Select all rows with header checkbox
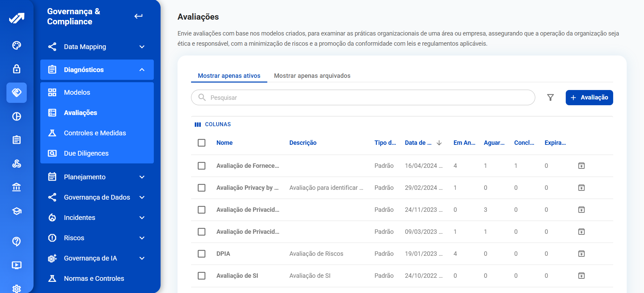The height and width of the screenshot is (293, 644). [x=202, y=143]
